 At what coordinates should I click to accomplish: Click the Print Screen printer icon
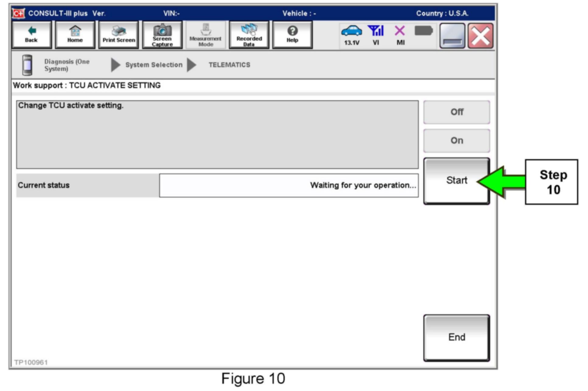tap(119, 35)
